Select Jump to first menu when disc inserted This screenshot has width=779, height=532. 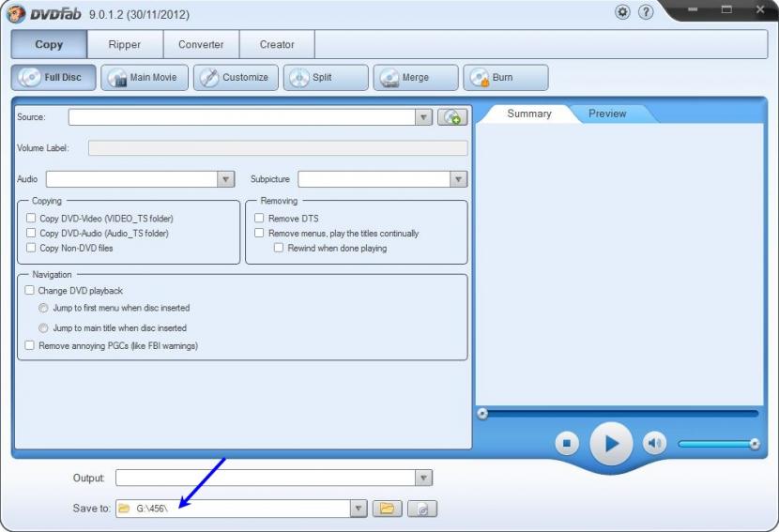[x=43, y=308]
